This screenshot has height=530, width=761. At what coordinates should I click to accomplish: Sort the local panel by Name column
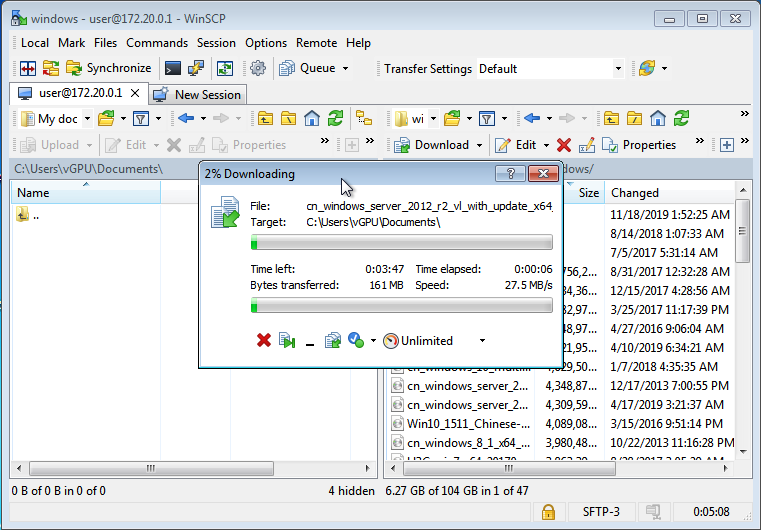tap(86, 193)
